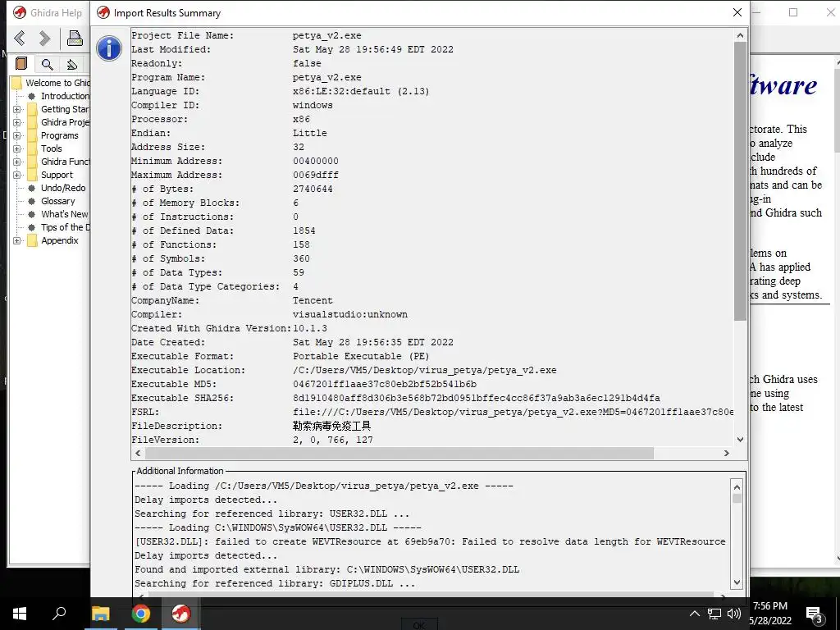Click the summary vertical scrollbar thumb
This screenshot has width=840, height=630.
click(740, 181)
